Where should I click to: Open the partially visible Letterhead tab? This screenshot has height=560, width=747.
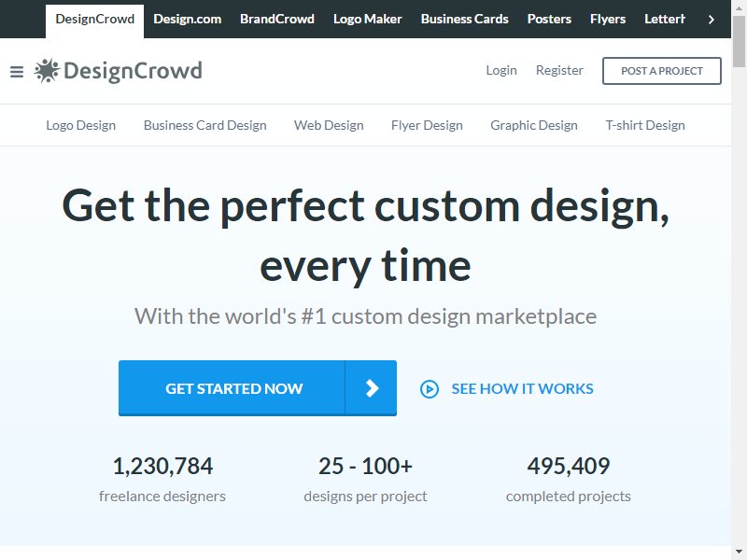tap(665, 20)
